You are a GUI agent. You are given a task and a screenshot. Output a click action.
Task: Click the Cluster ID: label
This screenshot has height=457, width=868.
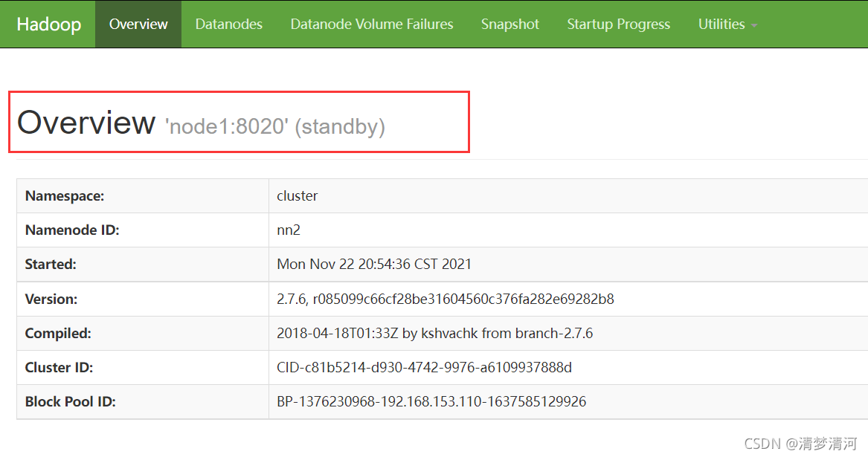[x=59, y=367]
